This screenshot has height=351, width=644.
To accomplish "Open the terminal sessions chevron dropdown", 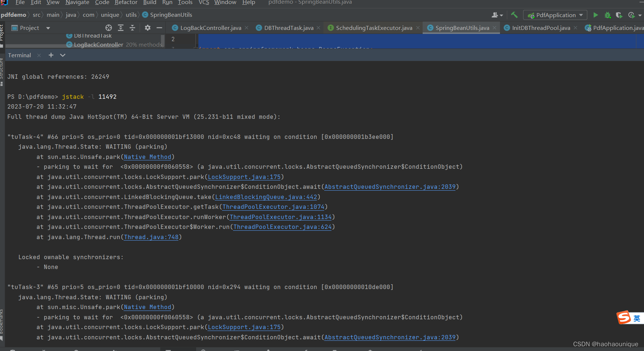I will coord(63,55).
